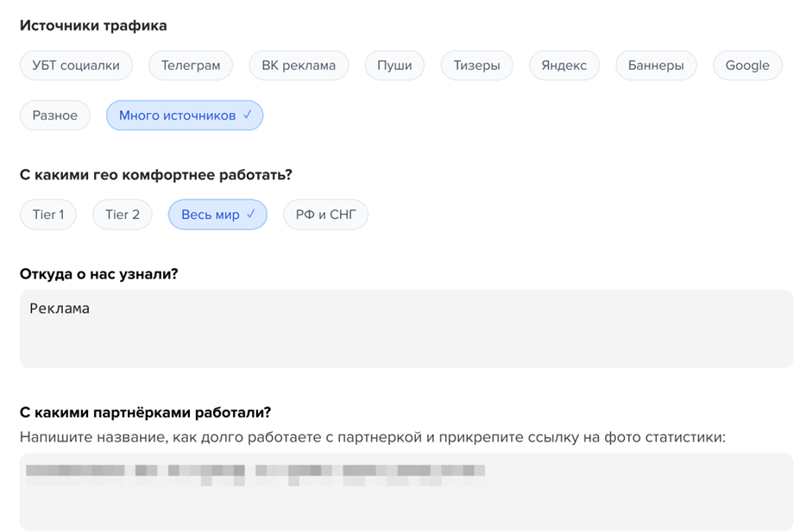Select РФ и СНГ geo option
This screenshot has width=812, height=532.
point(325,214)
